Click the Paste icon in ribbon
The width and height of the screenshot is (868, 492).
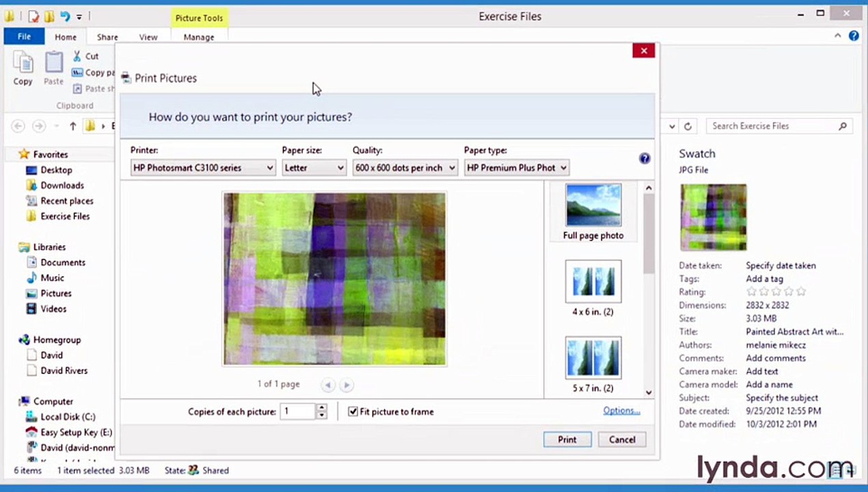[x=54, y=63]
